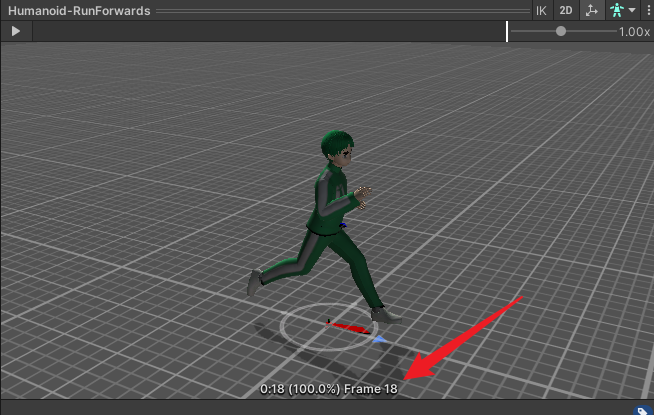The height and width of the screenshot is (415, 654).
Task: Click the timeline playhead marker
Action: [507, 32]
